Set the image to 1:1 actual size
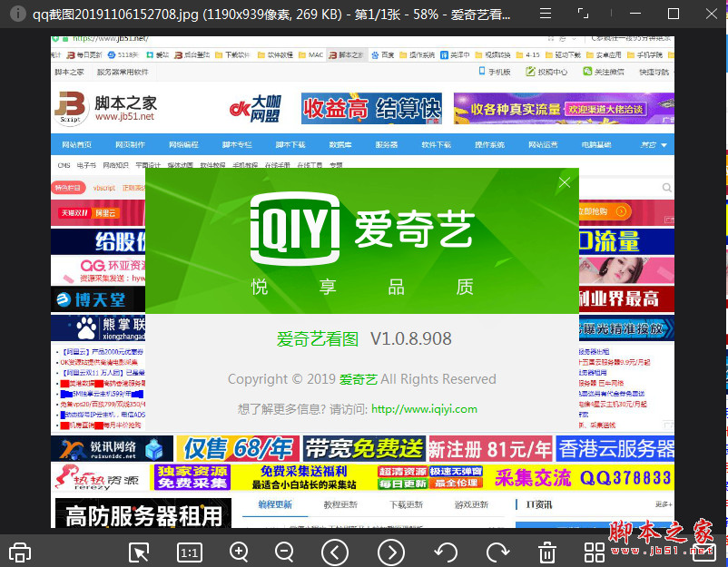This screenshot has height=567, width=728. coord(190,552)
